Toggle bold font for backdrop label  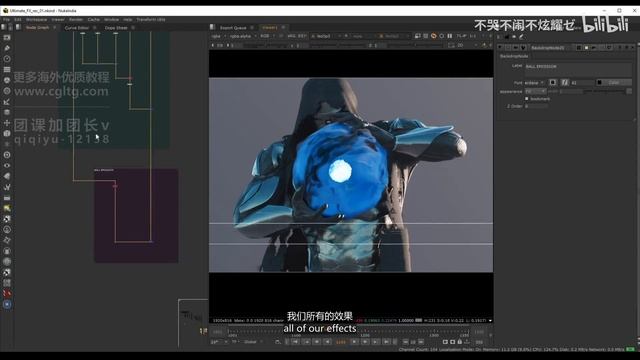click(553, 82)
